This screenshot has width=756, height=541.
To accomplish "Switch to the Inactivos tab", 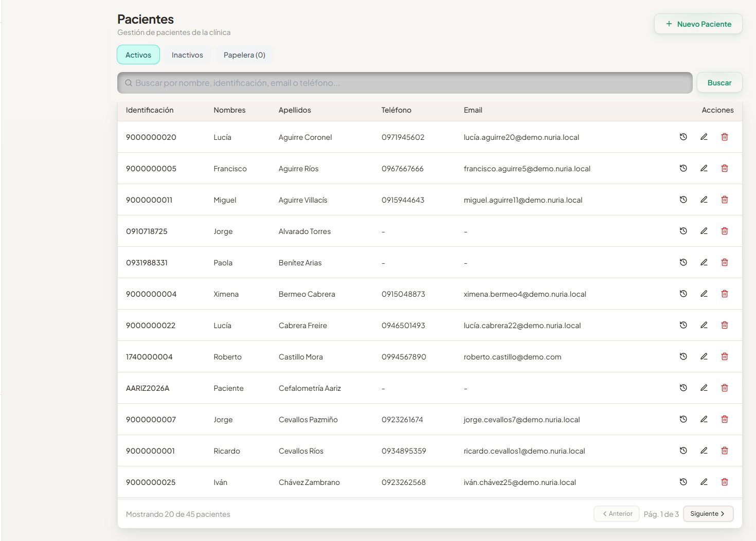I will (x=187, y=55).
